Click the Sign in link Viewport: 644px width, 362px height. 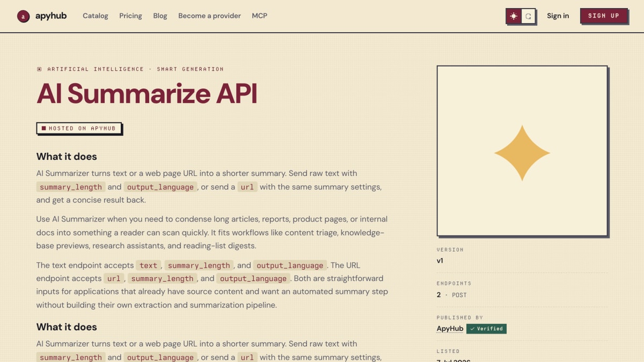coord(558,16)
